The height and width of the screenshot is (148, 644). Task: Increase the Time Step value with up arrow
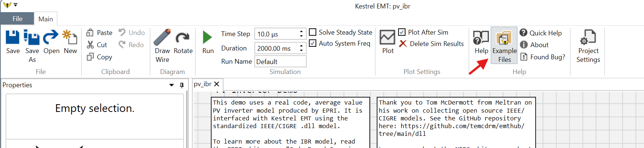coord(302,31)
